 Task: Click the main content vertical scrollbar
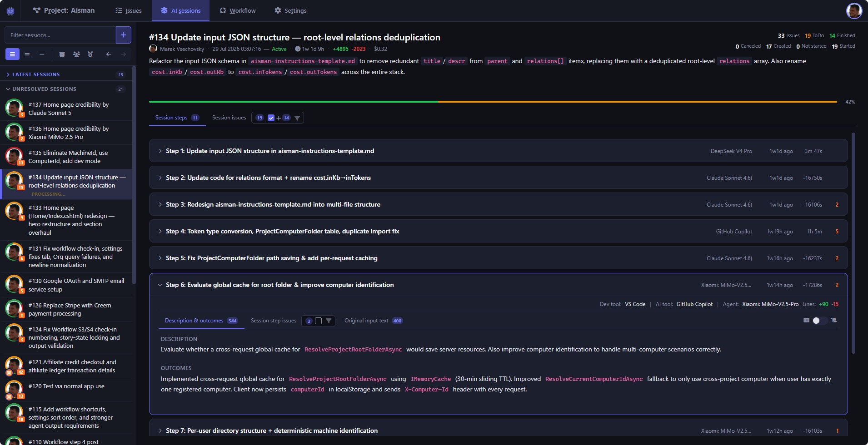pyautogui.click(x=853, y=243)
